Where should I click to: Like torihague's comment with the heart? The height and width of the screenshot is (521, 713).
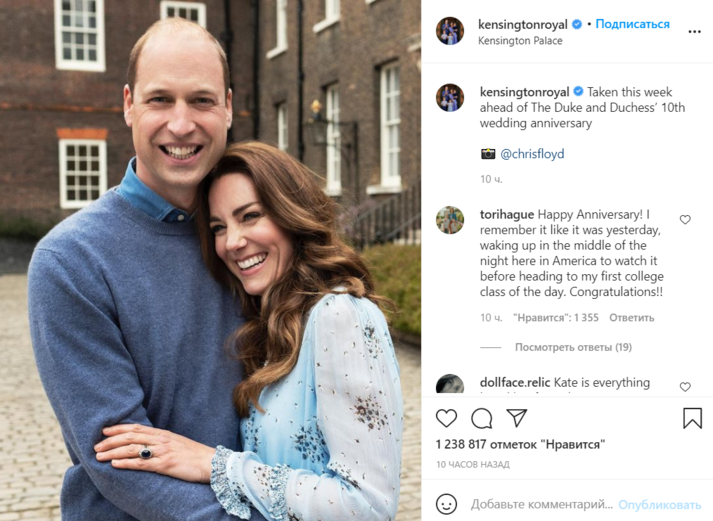coord(685,220)
